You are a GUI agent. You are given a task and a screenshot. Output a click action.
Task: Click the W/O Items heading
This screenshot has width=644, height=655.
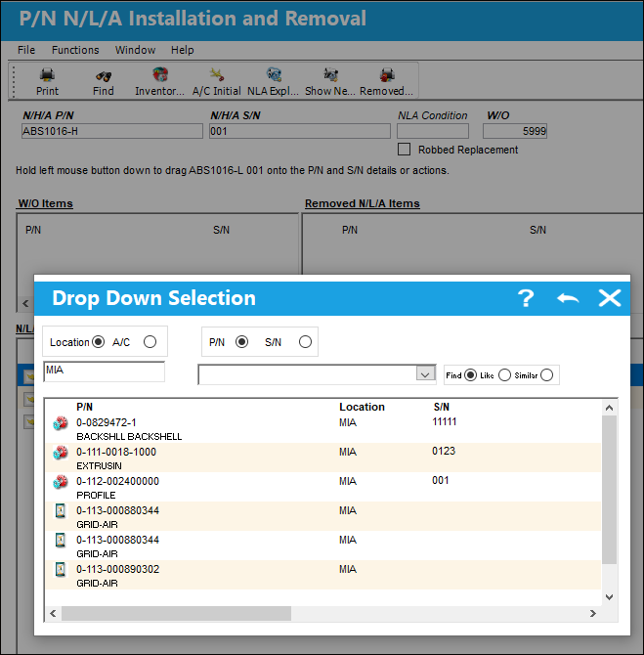46,203
